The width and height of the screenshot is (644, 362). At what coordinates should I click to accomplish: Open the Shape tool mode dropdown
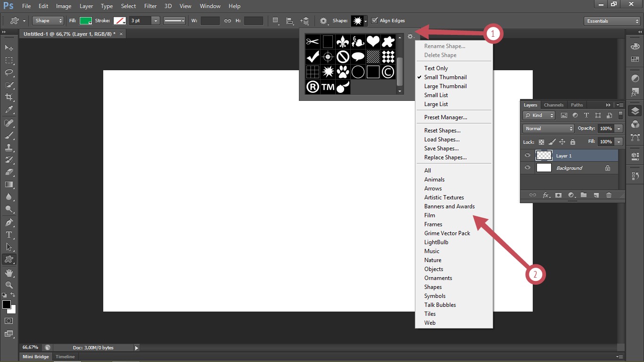(x=48, y=21)
